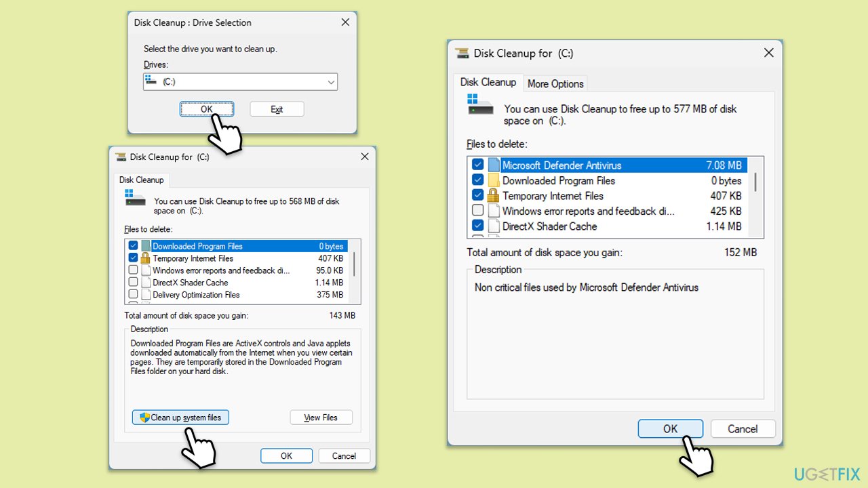The image size is (868, 488).
Task: Check Windows error reports checkbox, left window
Action: (x=134, y=270)
